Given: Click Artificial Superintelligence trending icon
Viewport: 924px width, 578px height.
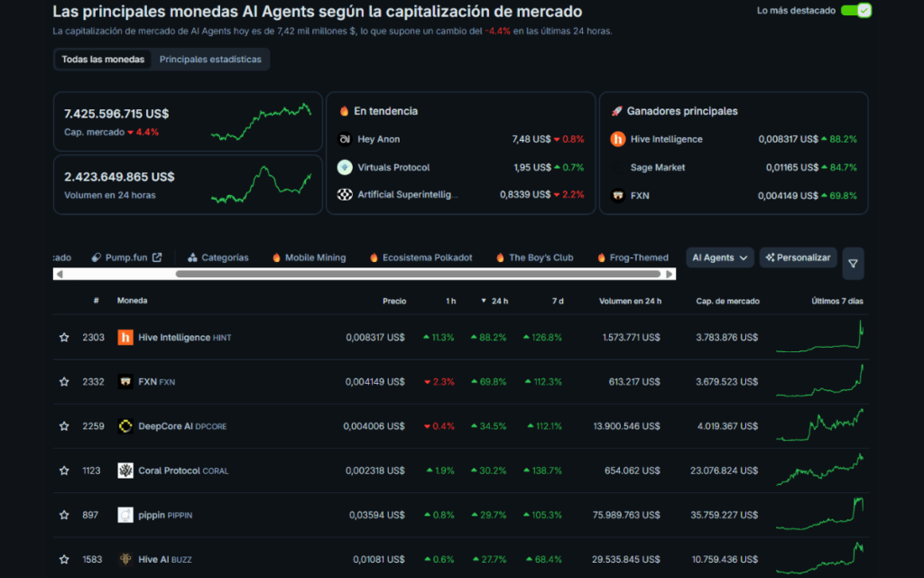Looking at the screenshot, I should [345, 195].
